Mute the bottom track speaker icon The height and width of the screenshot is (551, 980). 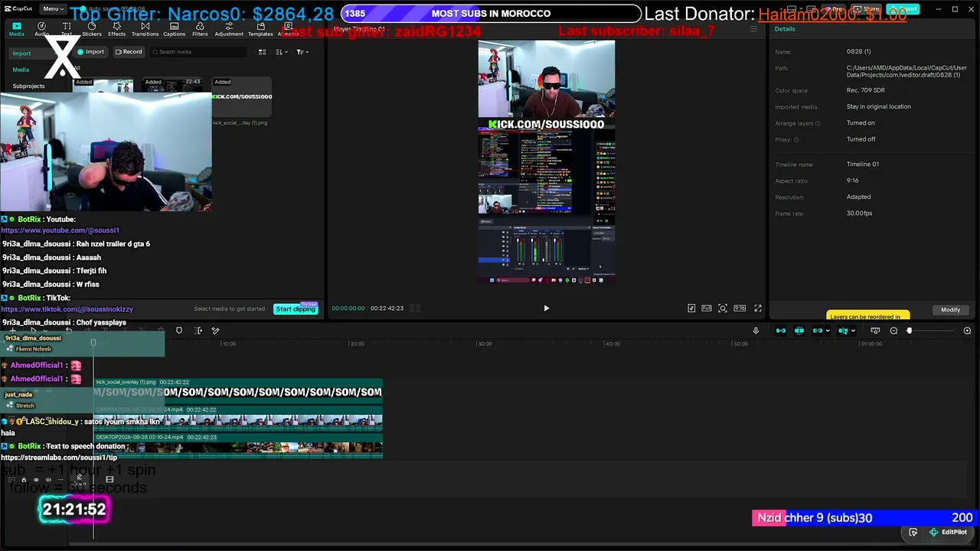(48, 480)
